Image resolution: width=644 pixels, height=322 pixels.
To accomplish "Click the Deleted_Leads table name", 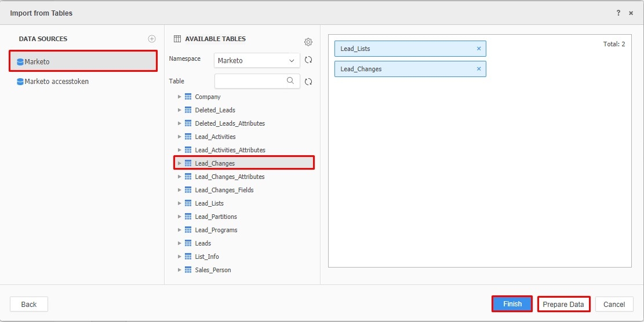I will pyautogui.click(x=215, y=110).
